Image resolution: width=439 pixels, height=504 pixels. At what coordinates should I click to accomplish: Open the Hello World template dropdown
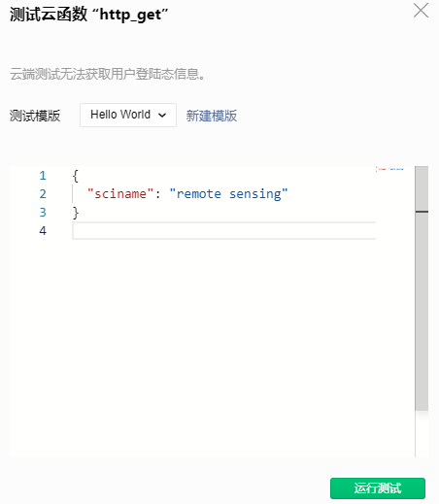pyautogui.click(x=128, y=115)
